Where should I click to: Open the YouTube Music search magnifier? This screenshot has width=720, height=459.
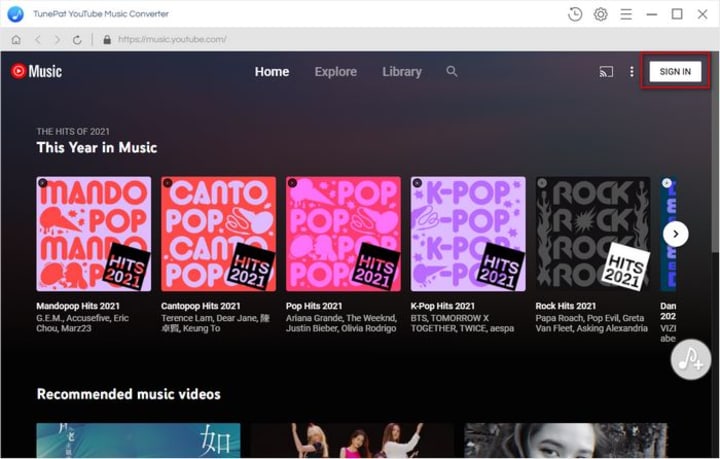coord(452,71)
